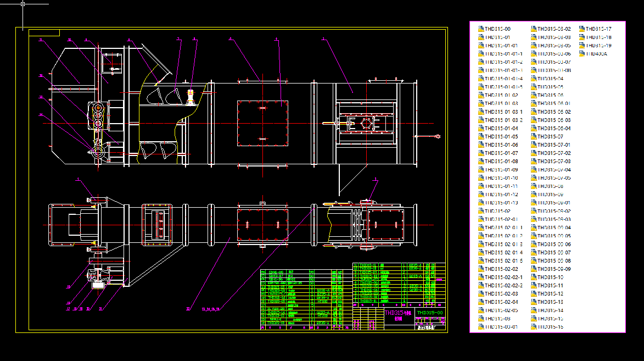Screen dimensions: 644x361
Task: Select the THD315-01-04 file icon
Action: (481, 128)
